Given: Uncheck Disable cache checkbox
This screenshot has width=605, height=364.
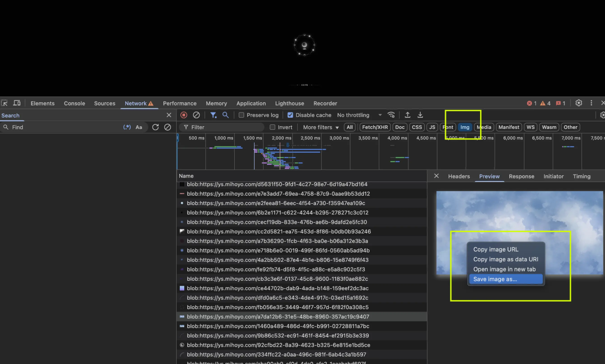Looking at the screenshot, I should pos(290,115).
